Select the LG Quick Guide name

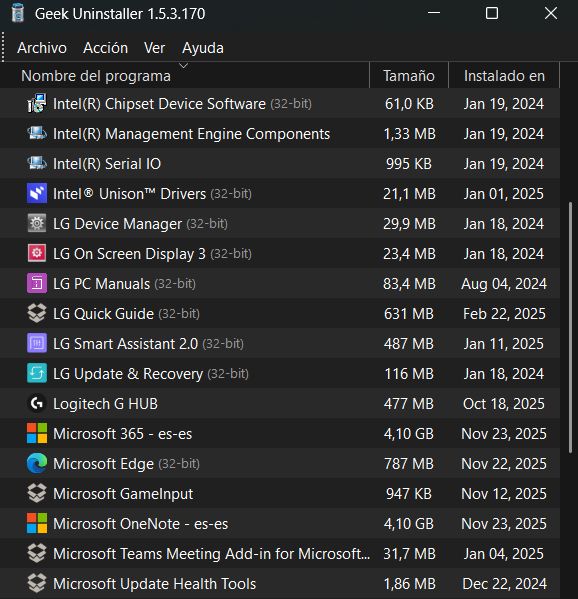click(103, 314)
